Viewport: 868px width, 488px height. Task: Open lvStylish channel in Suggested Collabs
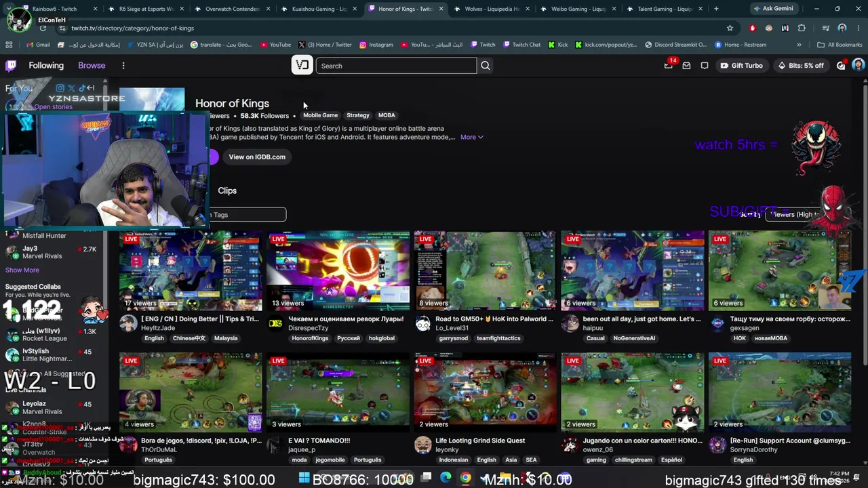coord(53,355)
